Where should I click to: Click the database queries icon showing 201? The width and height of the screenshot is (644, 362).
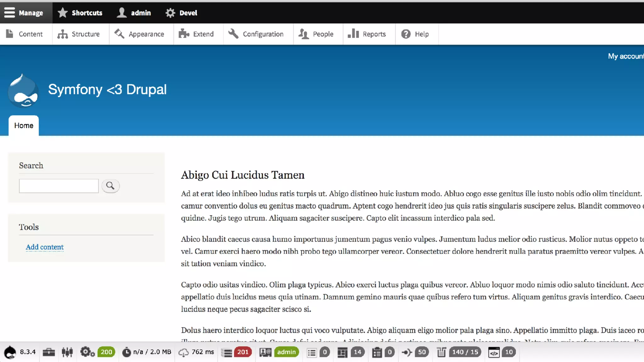tap(227, 352)
